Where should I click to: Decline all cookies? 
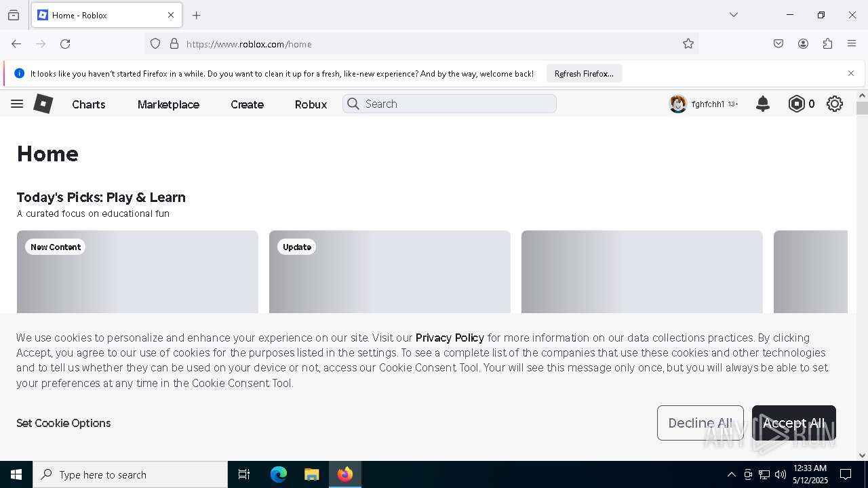[701, 423]
